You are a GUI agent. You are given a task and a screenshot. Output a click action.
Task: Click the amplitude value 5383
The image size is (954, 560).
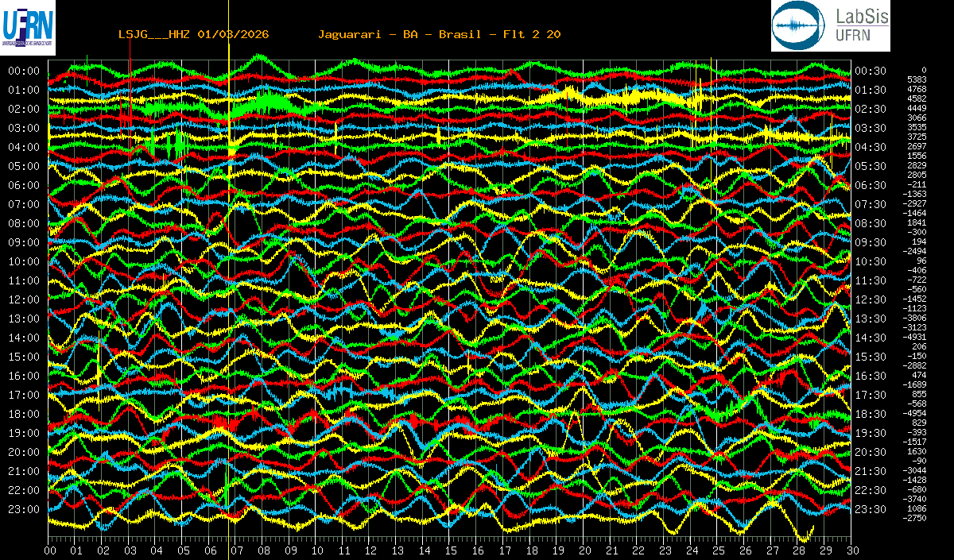917,80
